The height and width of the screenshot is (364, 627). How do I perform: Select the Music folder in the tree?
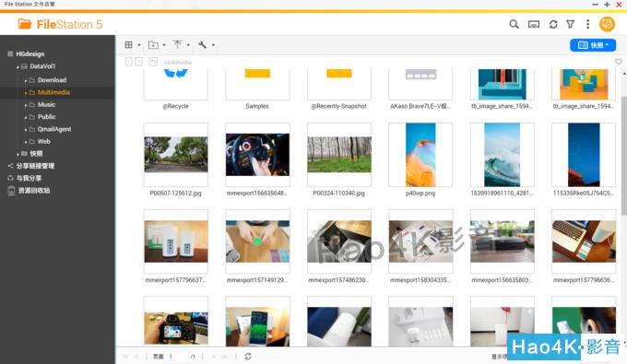point(46,105)
